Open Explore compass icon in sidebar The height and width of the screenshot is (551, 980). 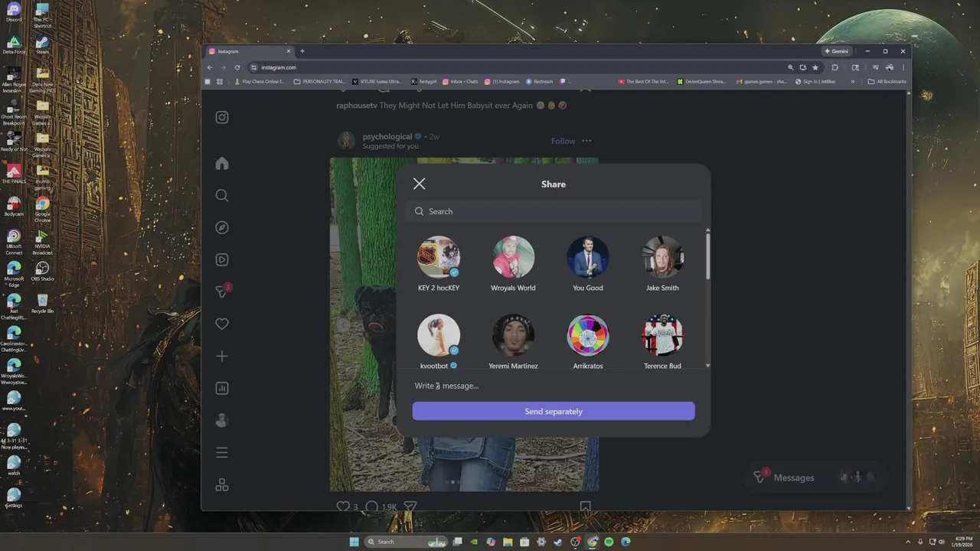click(222, 227)
